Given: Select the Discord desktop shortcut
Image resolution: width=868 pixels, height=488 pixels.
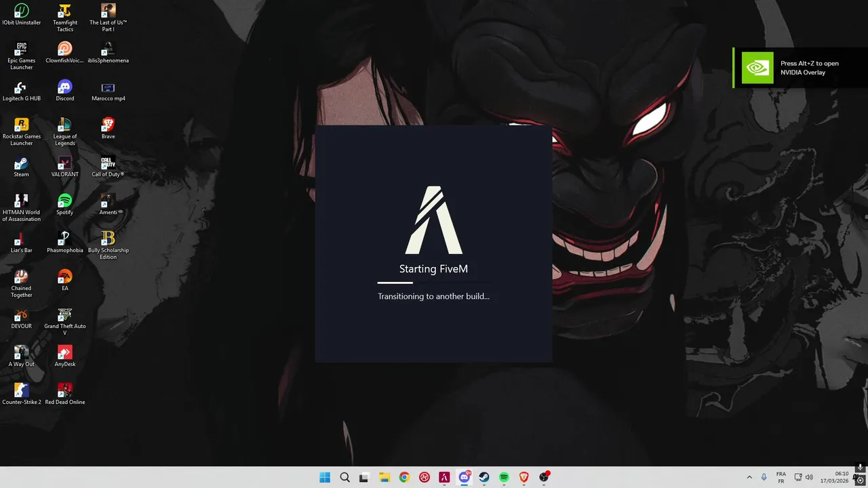Looking at the screenshot, I should click(64, 91).
